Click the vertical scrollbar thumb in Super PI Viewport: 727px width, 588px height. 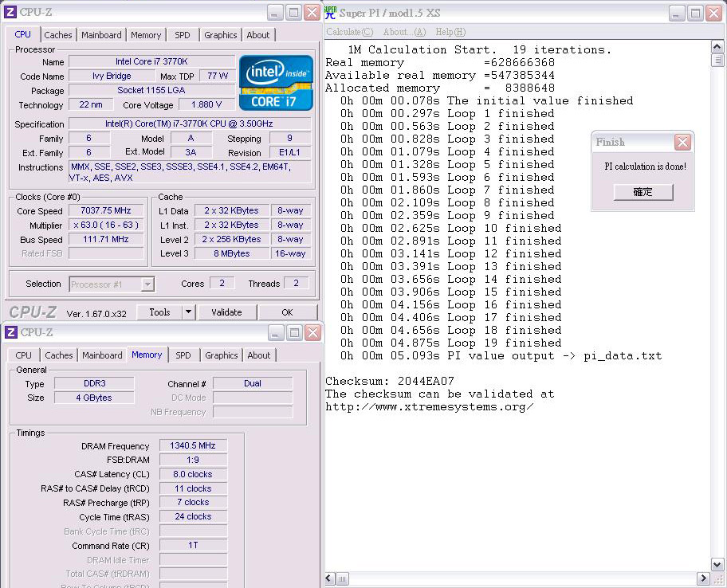tap(717, 61)
